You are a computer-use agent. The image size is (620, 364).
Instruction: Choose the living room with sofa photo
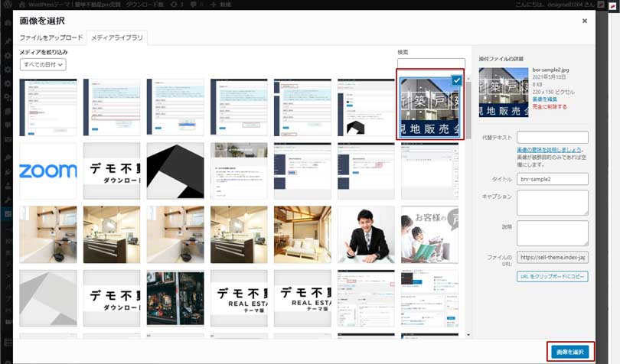tap(302, 234)
